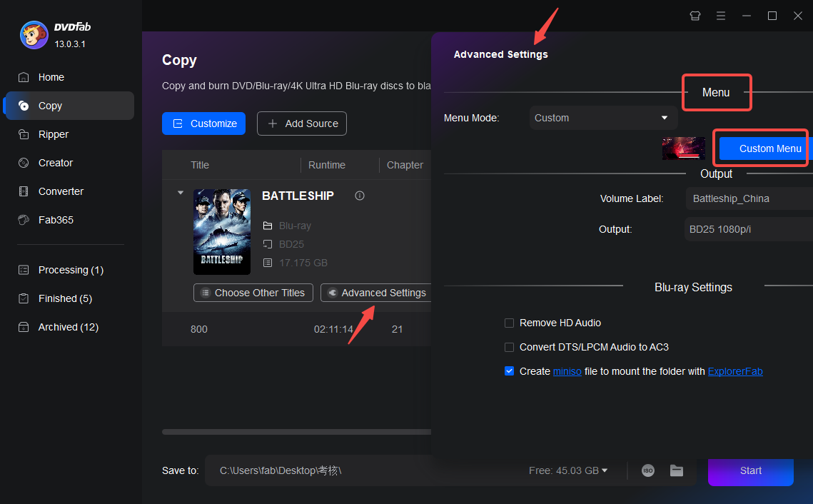The height and width of the screenshot is (504, 813).
Task: Click the BATTLESHIP poster thumbnail
Action: click(222, 232)
